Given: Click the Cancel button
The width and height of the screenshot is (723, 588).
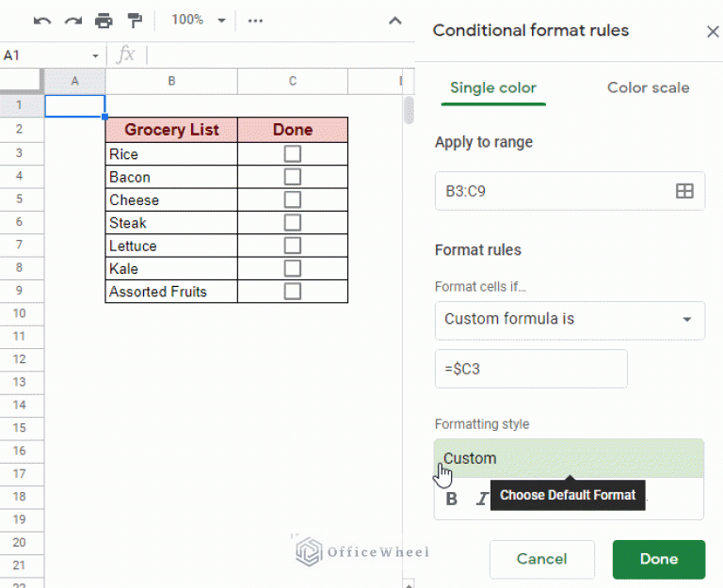Looking at the screenshot, I should click(x=541, y=559).
